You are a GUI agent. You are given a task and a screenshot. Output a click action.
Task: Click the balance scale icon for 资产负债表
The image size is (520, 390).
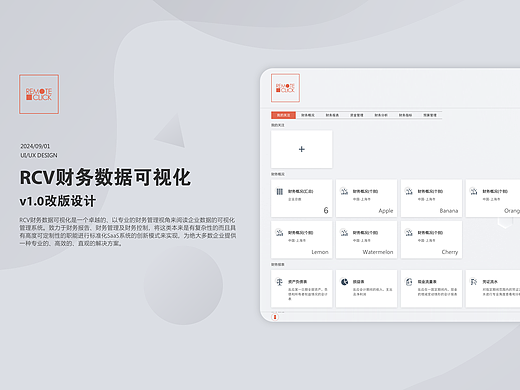point(279,282)
